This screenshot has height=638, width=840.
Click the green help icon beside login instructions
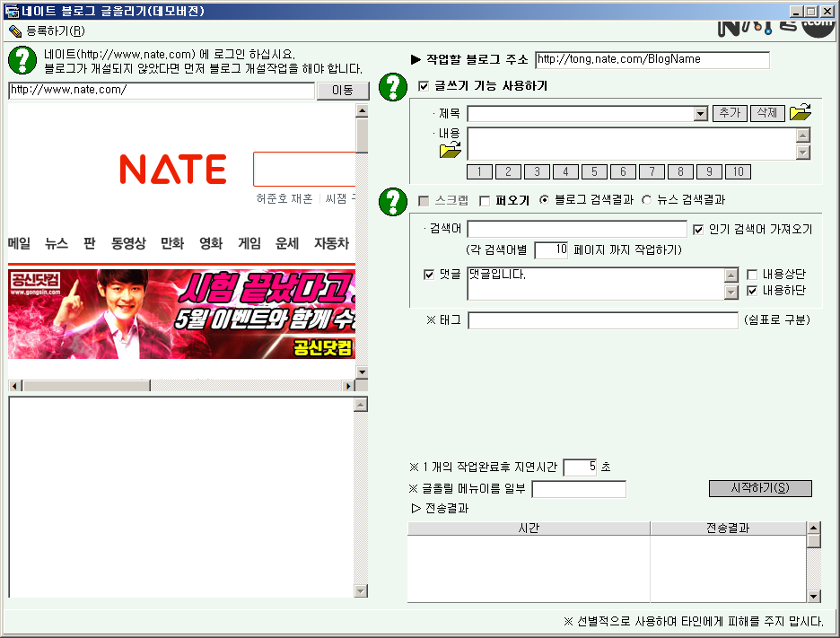(x=22, y=60)
